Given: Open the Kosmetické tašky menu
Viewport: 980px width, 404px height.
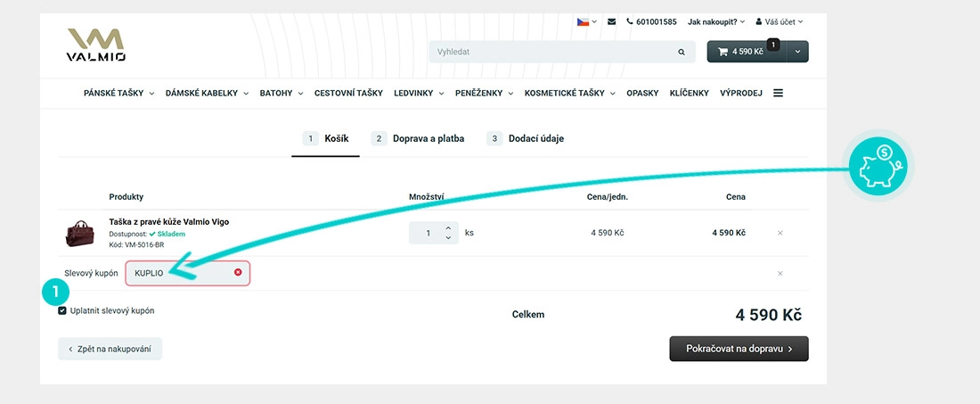Looking at the screenshot, I should 570,93.
